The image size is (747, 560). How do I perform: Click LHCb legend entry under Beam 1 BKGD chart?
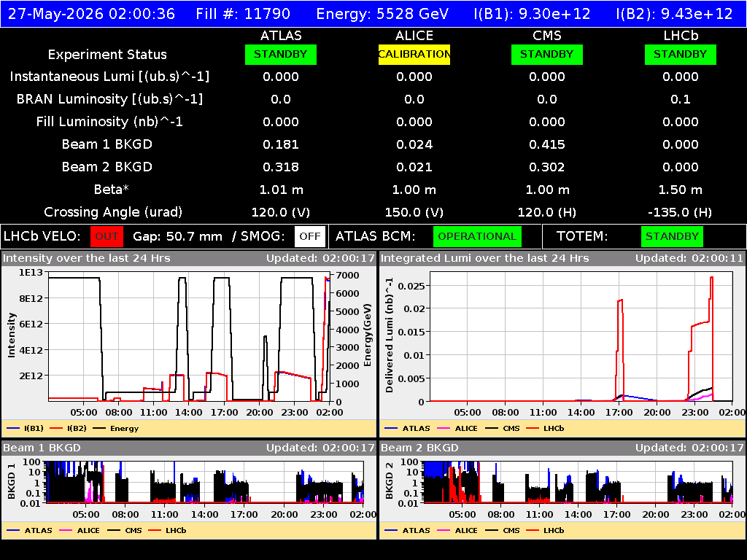[x=167, y=531]
